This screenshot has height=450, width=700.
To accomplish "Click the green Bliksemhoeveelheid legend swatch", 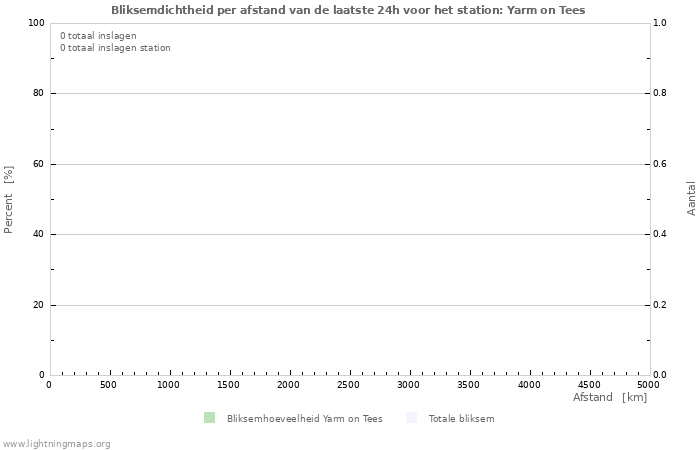I will tap(209, 418).
